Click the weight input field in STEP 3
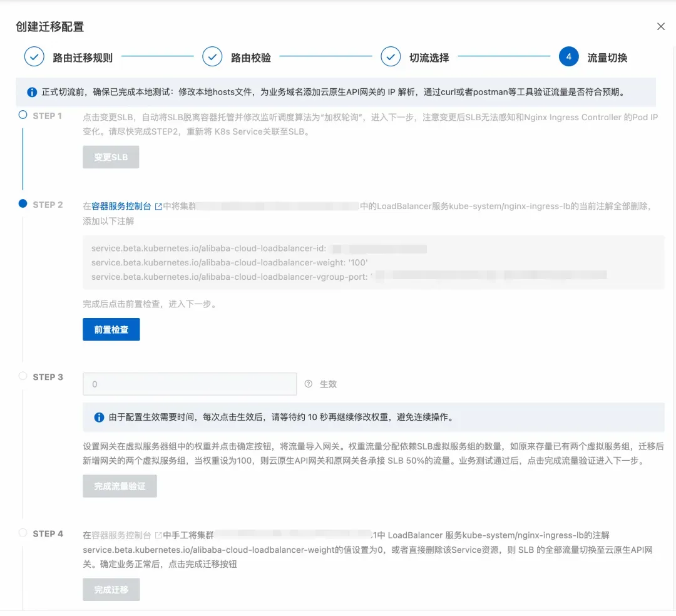This screenshot has width=676, height=616. [x=190, y=384]
